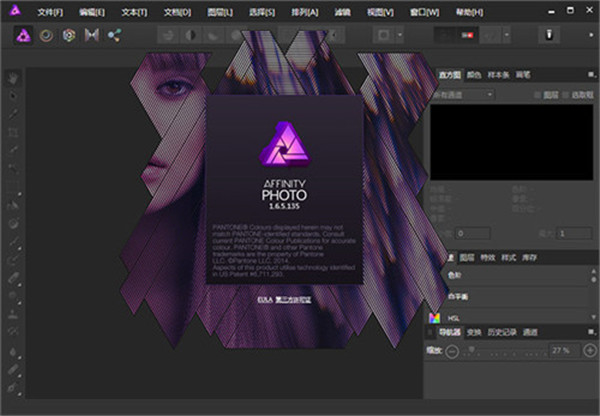Open the 文件[F] menu

click(51, 12)
